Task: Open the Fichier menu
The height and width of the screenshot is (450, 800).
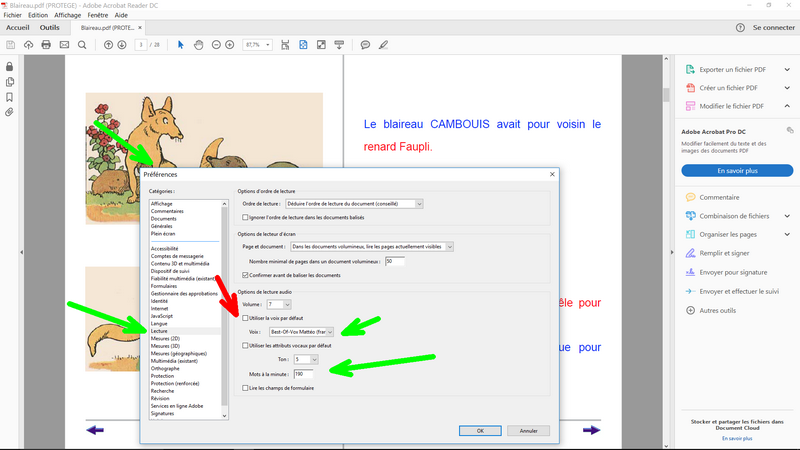Action: click(12, 15)
